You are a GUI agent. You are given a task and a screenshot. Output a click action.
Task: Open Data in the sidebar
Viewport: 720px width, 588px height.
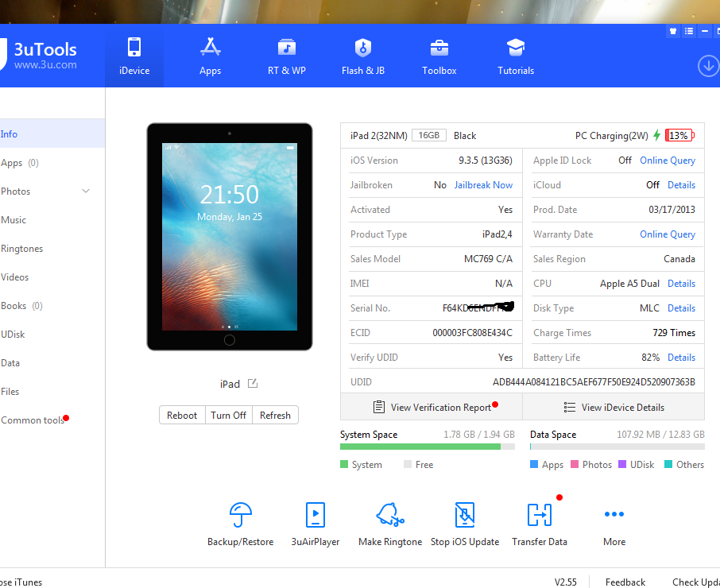[x=52, y=363]
